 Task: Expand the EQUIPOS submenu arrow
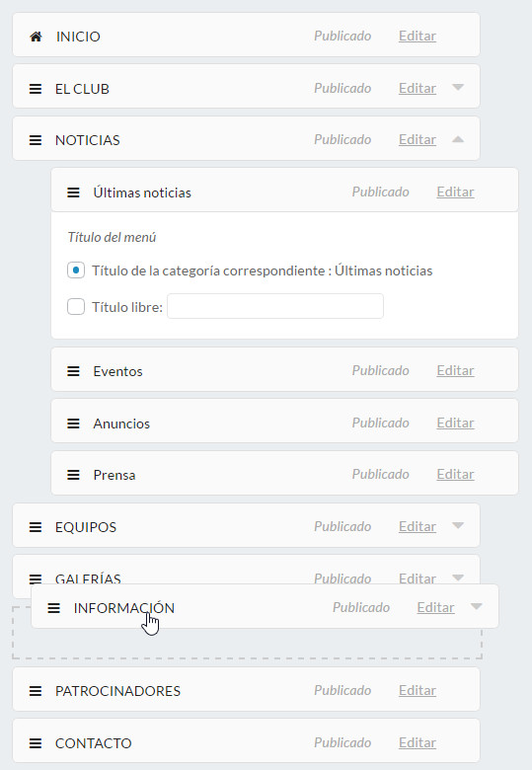pyautogui.click(x=458, y=525)
